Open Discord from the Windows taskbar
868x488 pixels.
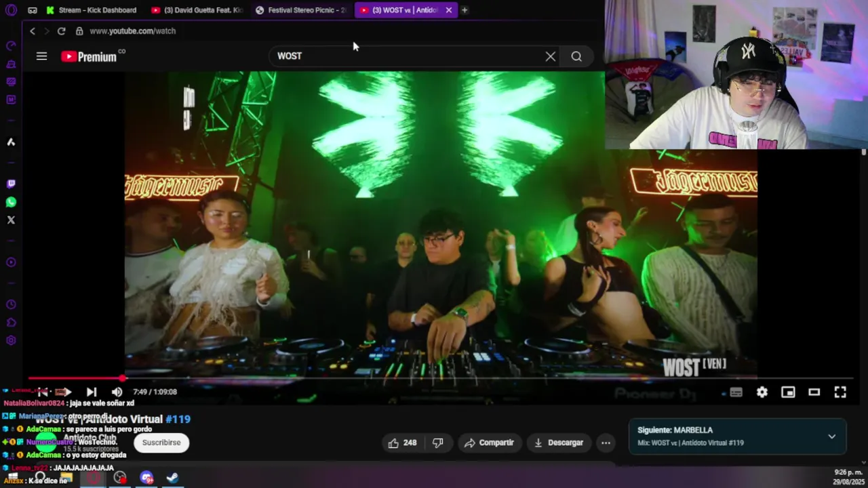click(x=146, y=478)
